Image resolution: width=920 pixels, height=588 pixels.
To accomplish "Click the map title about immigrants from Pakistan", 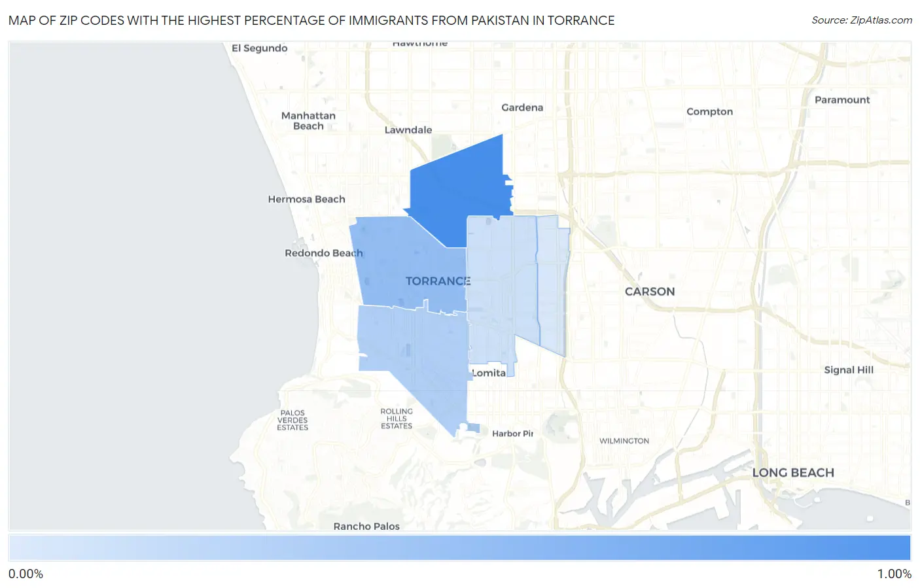I will pyautogui.click(x=311, y=20).
